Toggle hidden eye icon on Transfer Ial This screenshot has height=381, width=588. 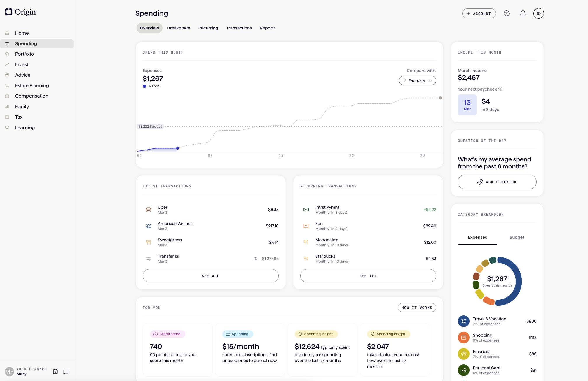pyautogui.click(x=256, y=259)
